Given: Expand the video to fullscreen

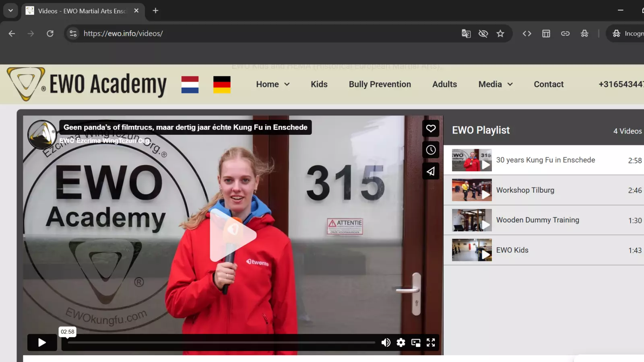Looking at the screenshot, I should click(x=431, y=342).
